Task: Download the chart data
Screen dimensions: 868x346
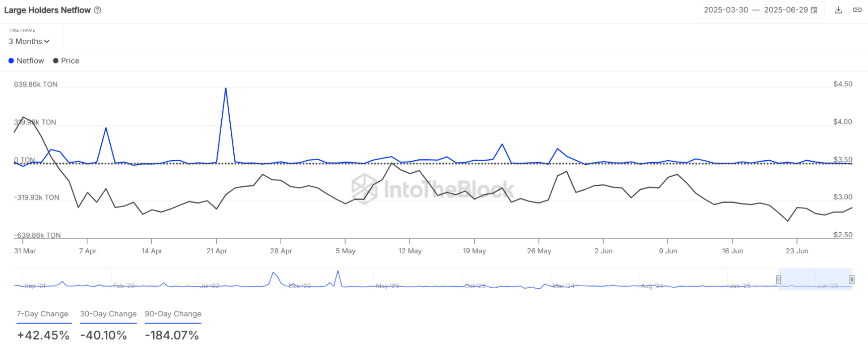Action: pyautogui.click(x=838, y=10)
